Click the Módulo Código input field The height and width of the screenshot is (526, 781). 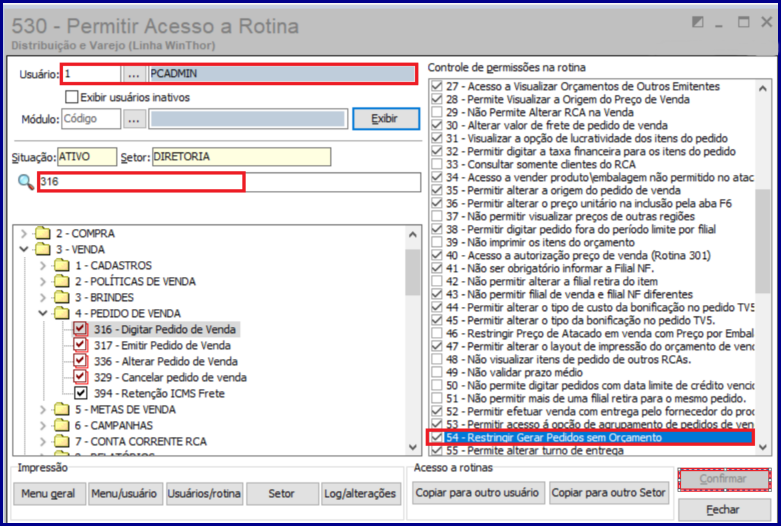point(91,119)
